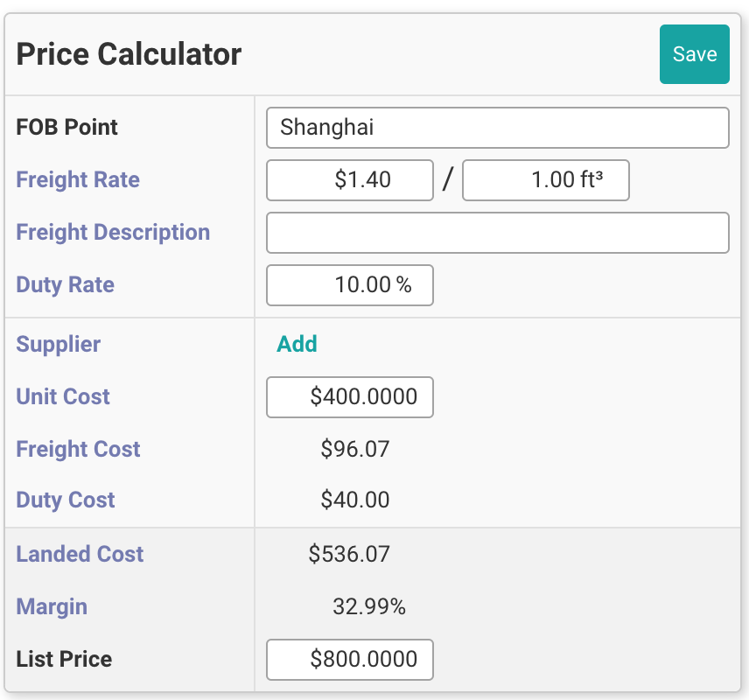Image resolution: width=749 pixels, height=700 pixels.
Task: Focus the FOB Point field containing Shanghai
Action: [x=497, y=128]
